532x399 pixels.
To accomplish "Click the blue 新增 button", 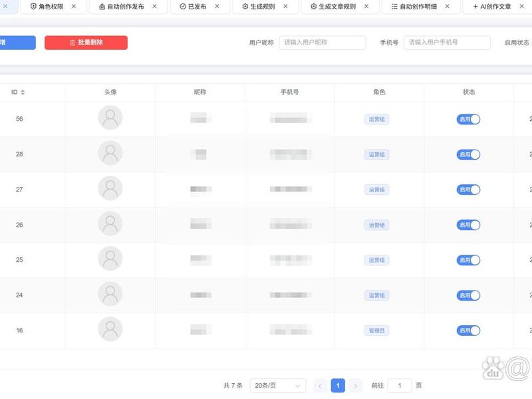I will click(x=17, y=43).
